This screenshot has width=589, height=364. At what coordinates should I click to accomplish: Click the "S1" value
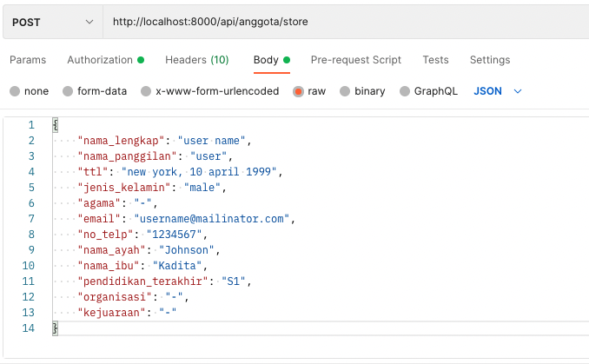234,281
